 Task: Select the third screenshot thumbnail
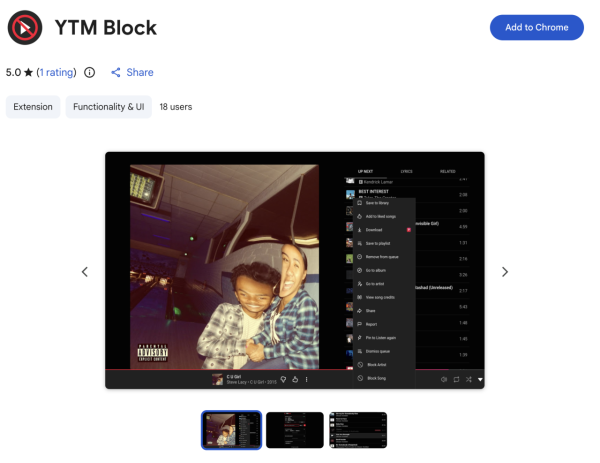[x=358, y=430]
